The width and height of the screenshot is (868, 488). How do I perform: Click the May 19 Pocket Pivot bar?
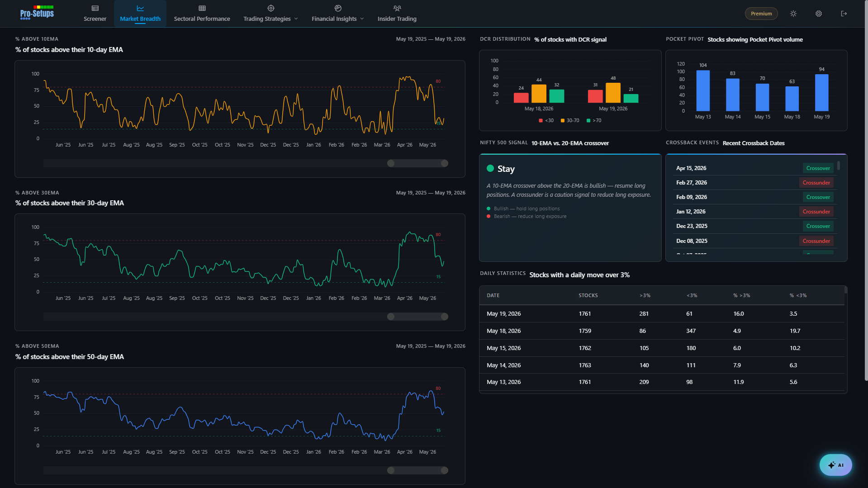pyautogui.click(x=821, y=93)
